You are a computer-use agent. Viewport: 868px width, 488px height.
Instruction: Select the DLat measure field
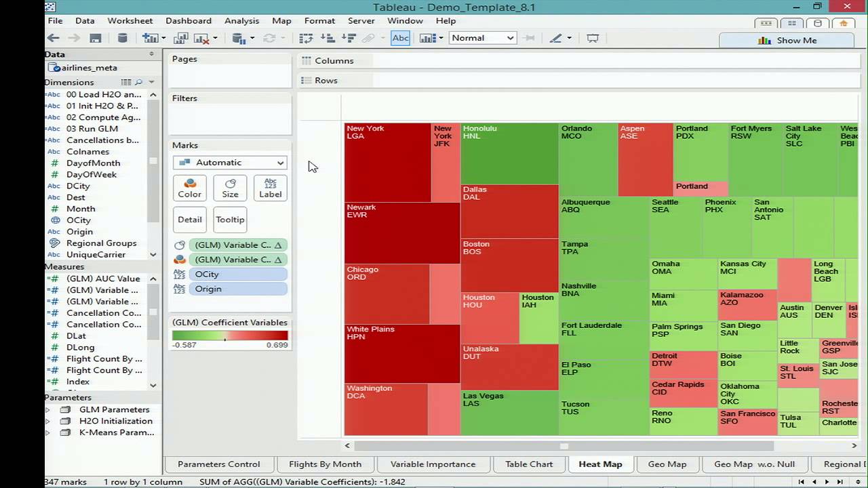tap(76, 336)
